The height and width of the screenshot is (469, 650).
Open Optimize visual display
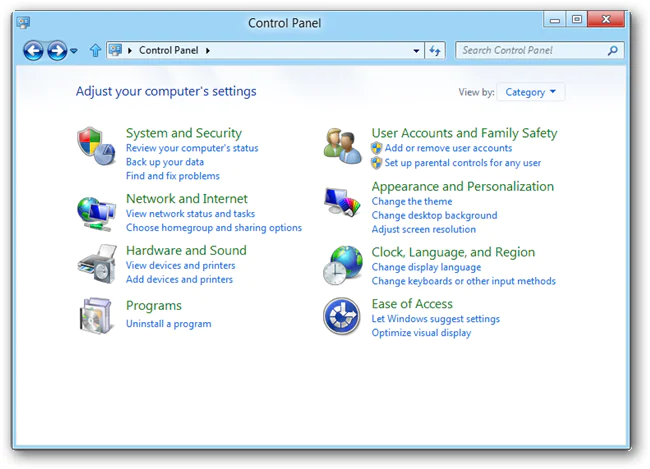[x=421, y=333]
